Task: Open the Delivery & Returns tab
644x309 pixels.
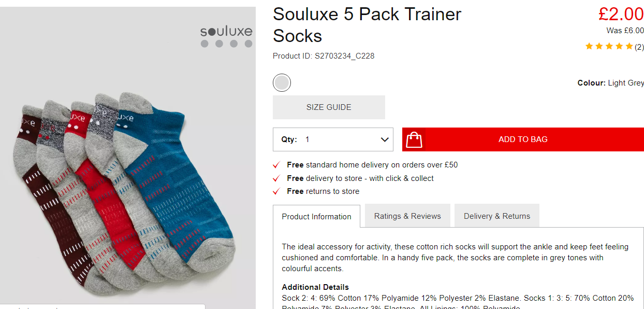Action: 497,216
